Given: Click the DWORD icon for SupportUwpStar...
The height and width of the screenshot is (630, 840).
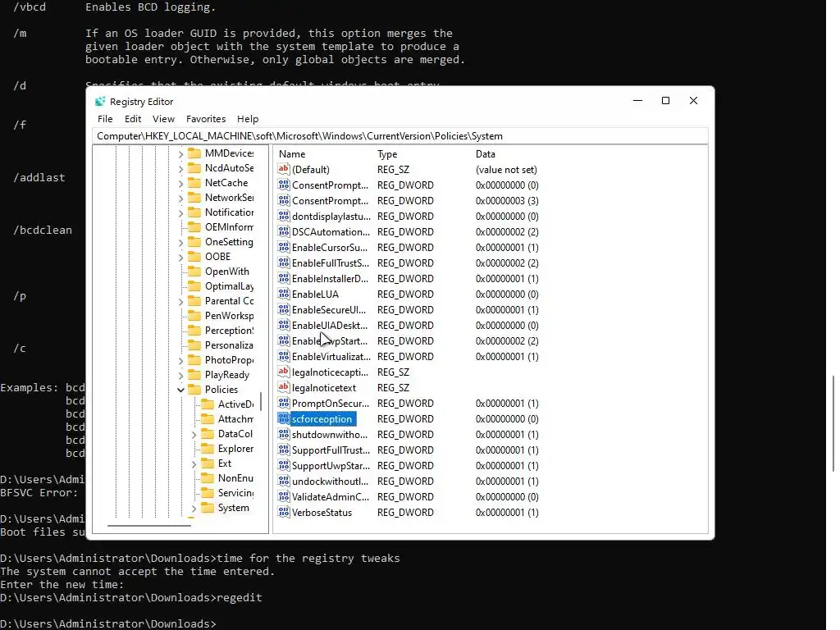Looking at the screenshot, I should [x=283, y=465].
